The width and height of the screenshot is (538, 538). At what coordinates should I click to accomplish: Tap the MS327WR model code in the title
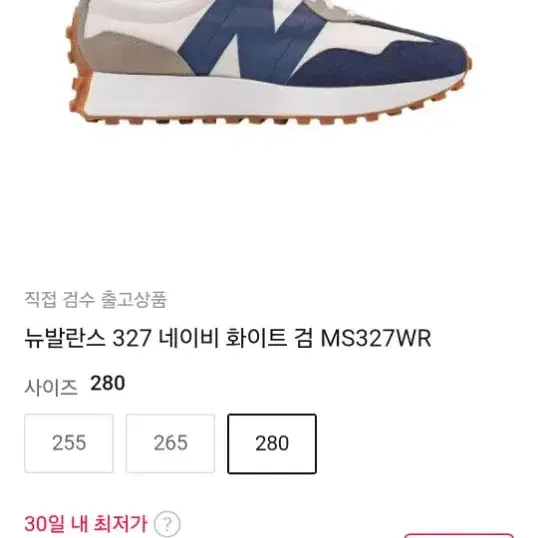[x=376, y=338]
